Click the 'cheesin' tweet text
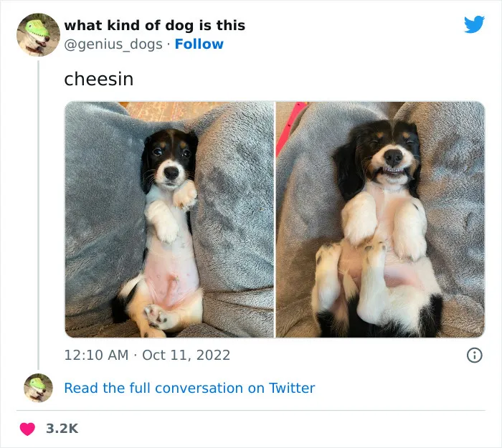 [98, 79]
